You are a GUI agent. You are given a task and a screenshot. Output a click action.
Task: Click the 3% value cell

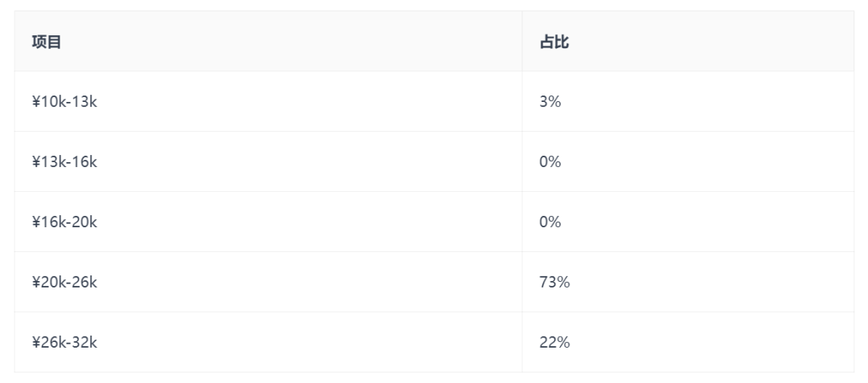[x=551, y=102]
